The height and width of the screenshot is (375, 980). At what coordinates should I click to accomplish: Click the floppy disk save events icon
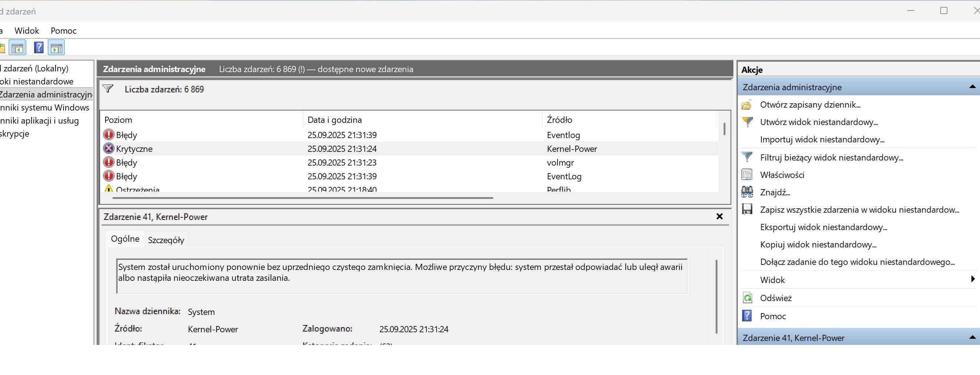747,210
